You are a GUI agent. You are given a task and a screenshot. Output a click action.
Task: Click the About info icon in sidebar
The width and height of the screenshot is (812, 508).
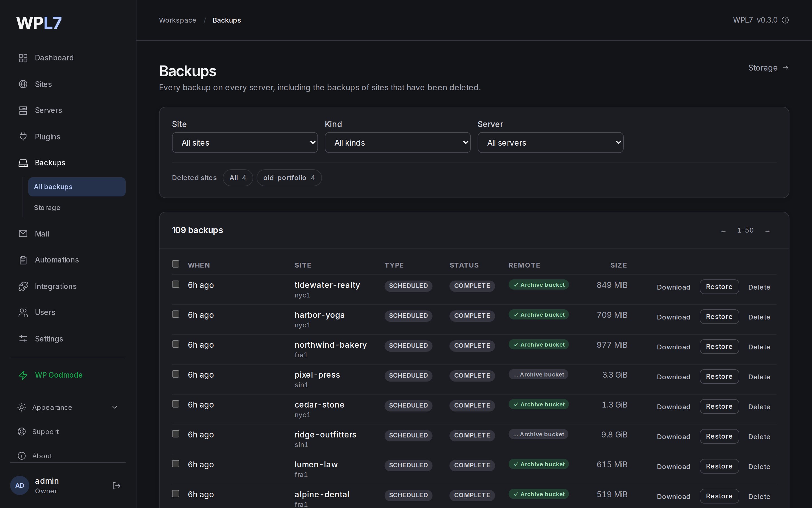[21, 456]
